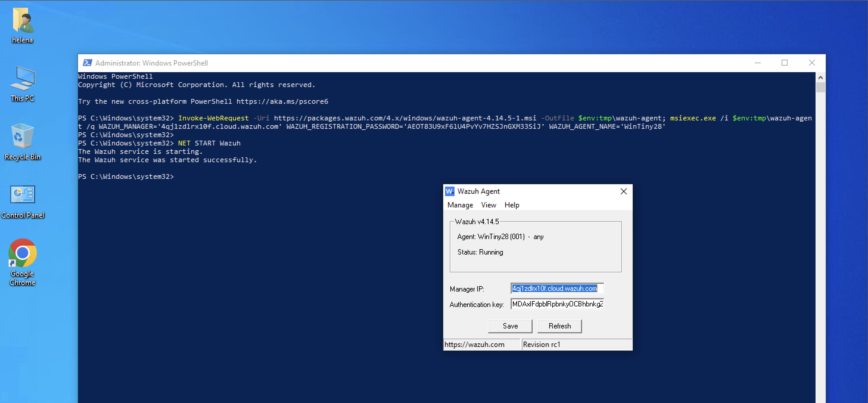Open the View menu in Wazuh Agent
Screen dimensions: 868x403
tap(488, 205)
